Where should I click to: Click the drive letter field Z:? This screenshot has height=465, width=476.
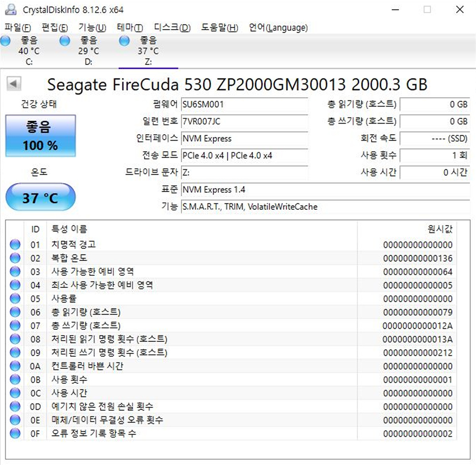pos(244,173)
